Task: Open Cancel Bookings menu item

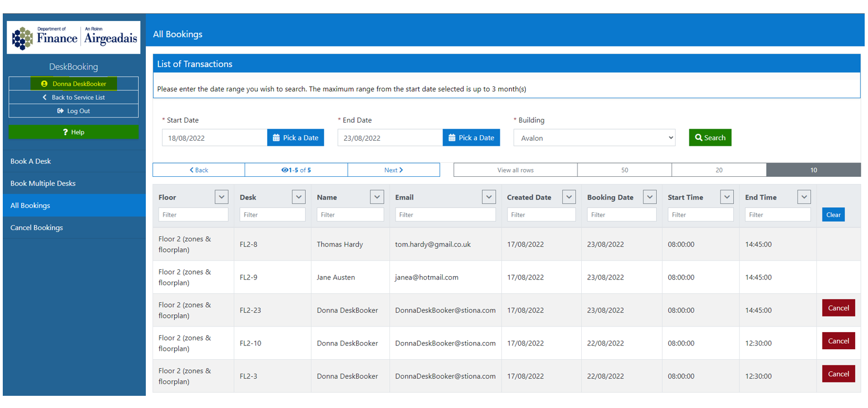Action: 74,228
